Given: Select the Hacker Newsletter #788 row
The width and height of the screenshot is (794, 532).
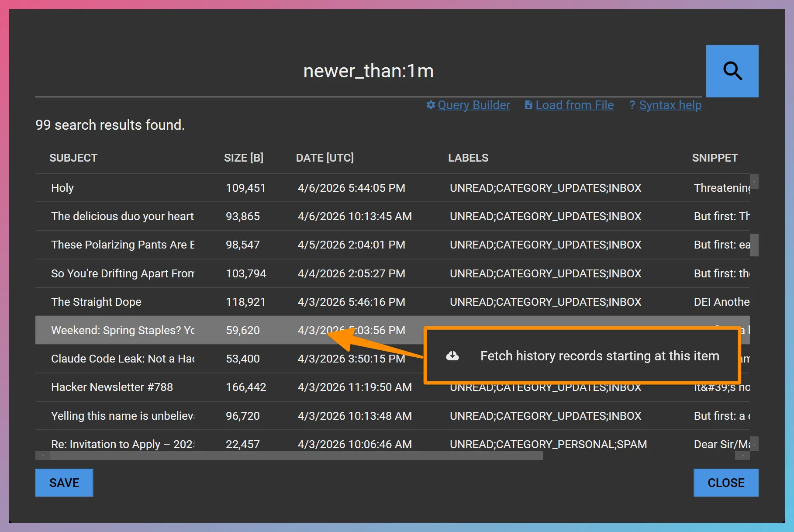Looking at the screenshot, I should 175,387.
